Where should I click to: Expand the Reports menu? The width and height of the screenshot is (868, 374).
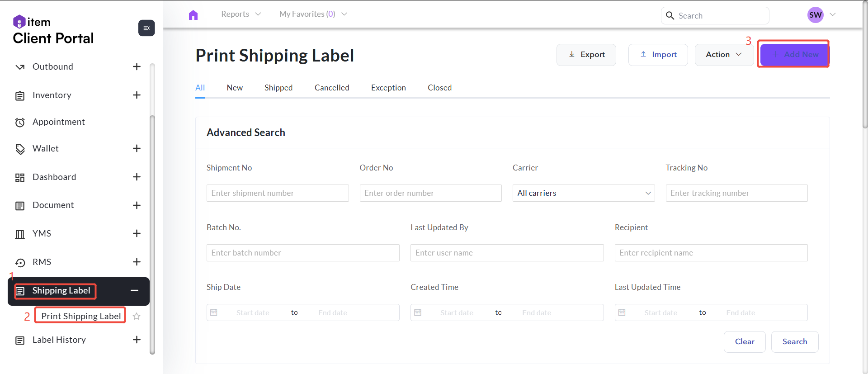tap(241, 14)
